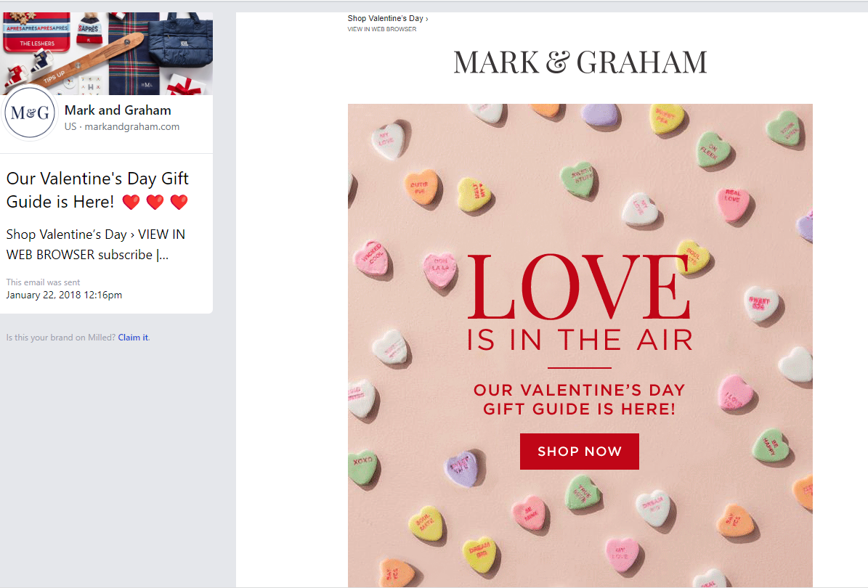Open the Claim it link
This screenshot has height=588, width=868.
[132, 337]
